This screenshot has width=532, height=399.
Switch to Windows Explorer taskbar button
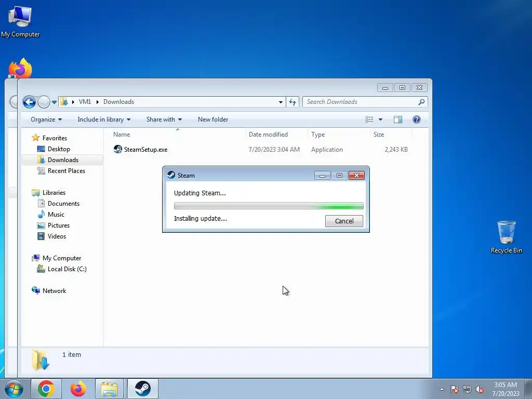(x=109, y=389)
